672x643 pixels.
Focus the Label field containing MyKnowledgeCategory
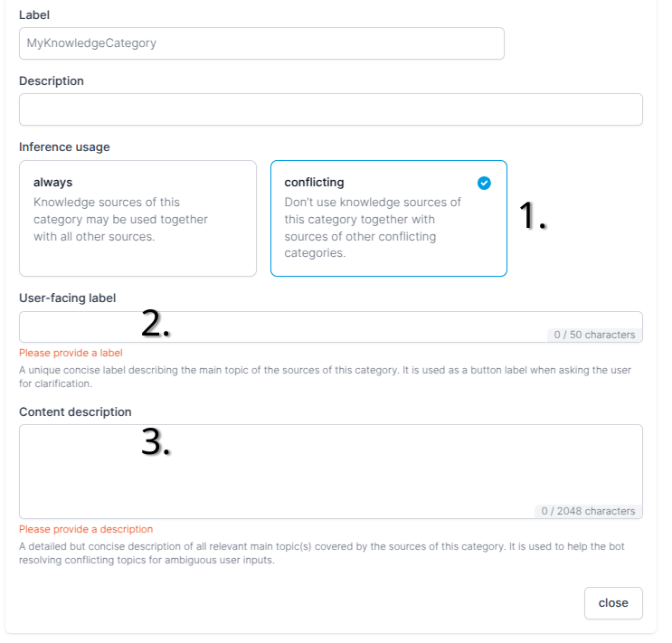pyautogui.click(x=261, y=43)
